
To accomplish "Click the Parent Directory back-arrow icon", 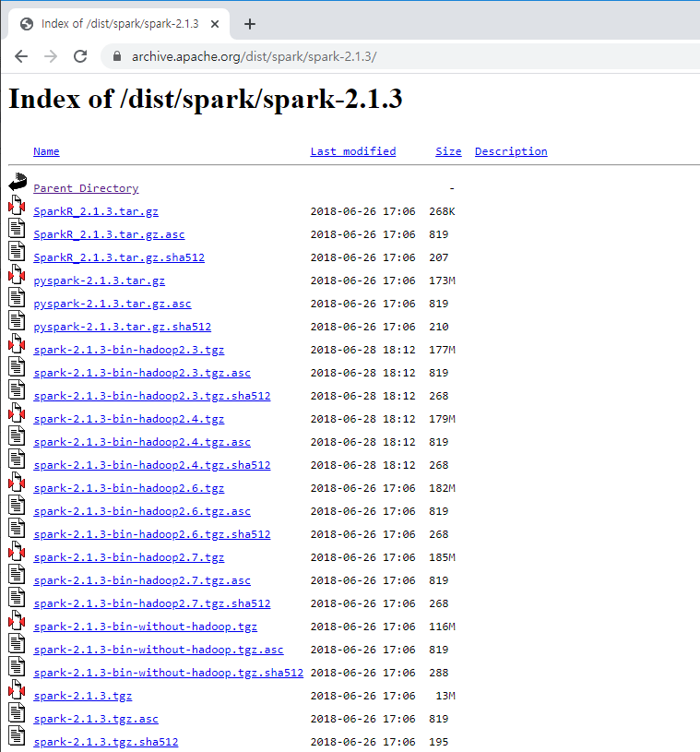I will (18, 183).
